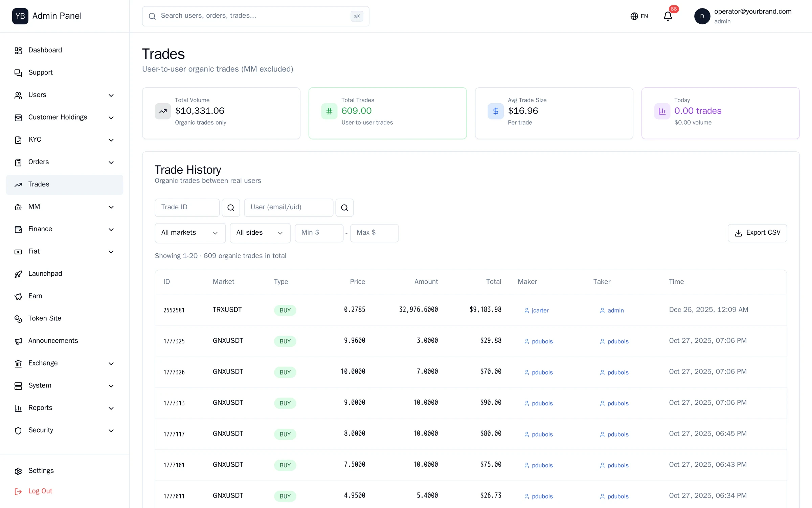The height and width of the screenshot is (508, 812).
Task: Expand the Exchange menu chevron
Action: pos(111,363)
